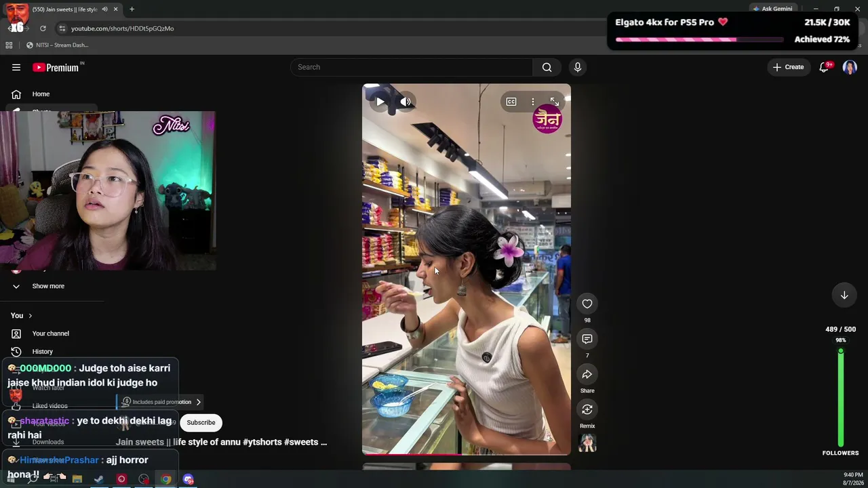Click the search magnifier button
868x488 pixels.
tap(547, 67)
